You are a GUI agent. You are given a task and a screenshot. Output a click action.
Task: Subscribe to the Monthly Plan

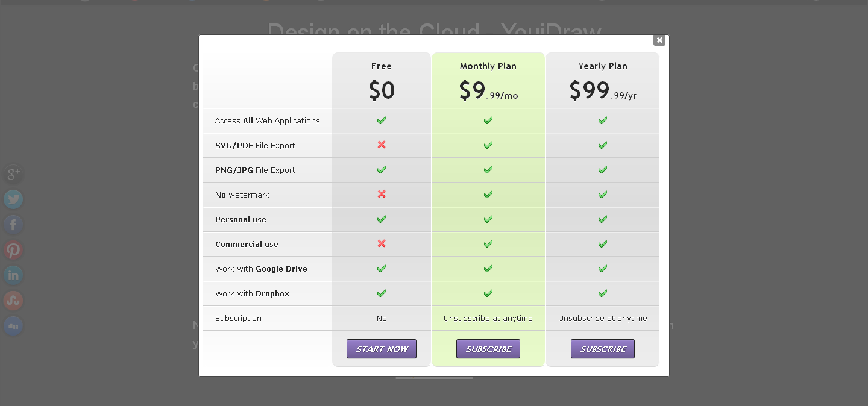(x=488, y=349)
